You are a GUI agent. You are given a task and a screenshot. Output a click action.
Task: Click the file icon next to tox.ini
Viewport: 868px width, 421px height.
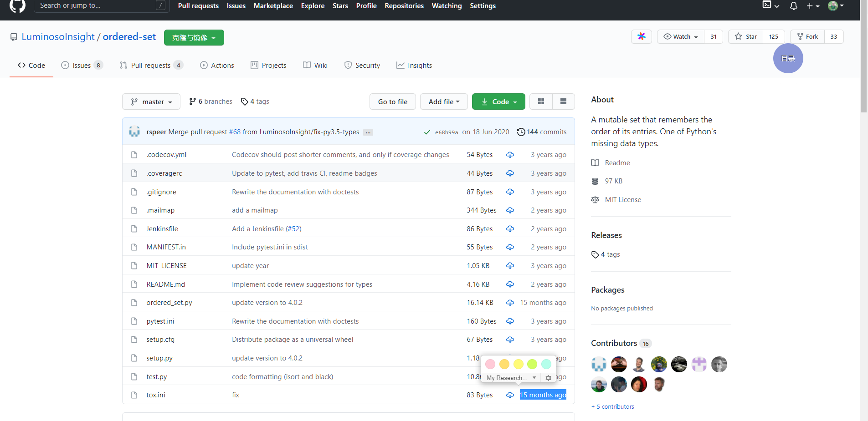click(134, 395)
